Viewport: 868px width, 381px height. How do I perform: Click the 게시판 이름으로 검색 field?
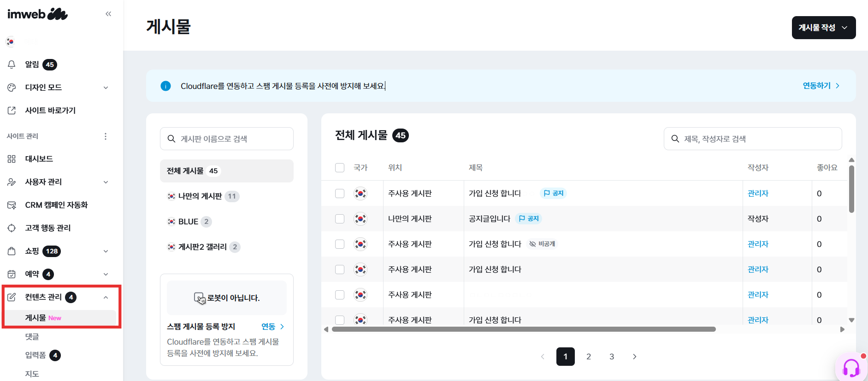tap(227, 139)
